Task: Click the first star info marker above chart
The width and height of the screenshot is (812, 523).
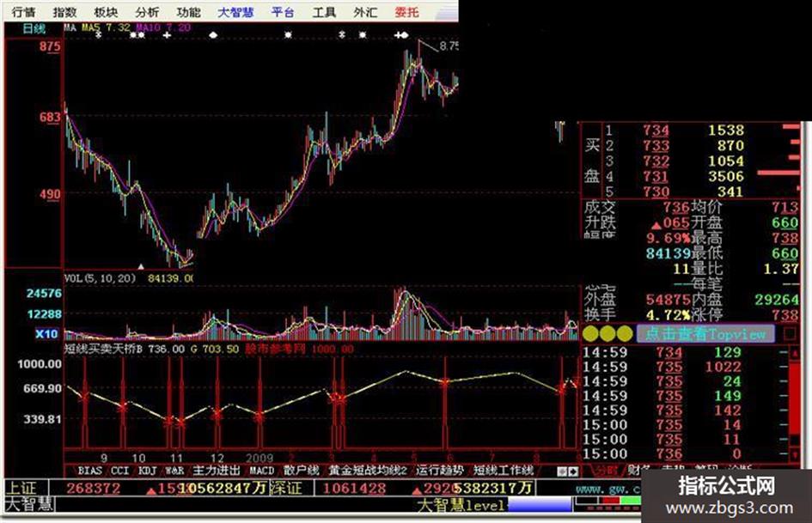Action: point(99,35)
